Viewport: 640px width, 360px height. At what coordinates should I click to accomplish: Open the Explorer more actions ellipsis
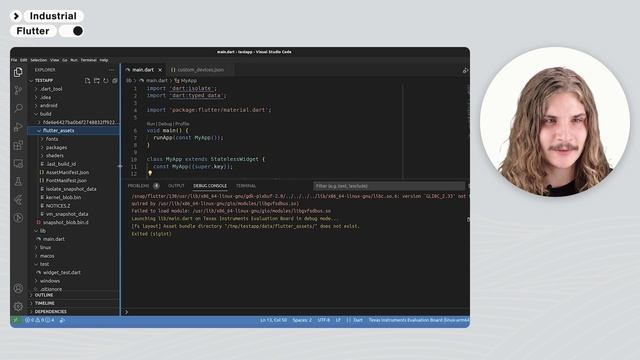pyautogui.click(x=112, y=70)
